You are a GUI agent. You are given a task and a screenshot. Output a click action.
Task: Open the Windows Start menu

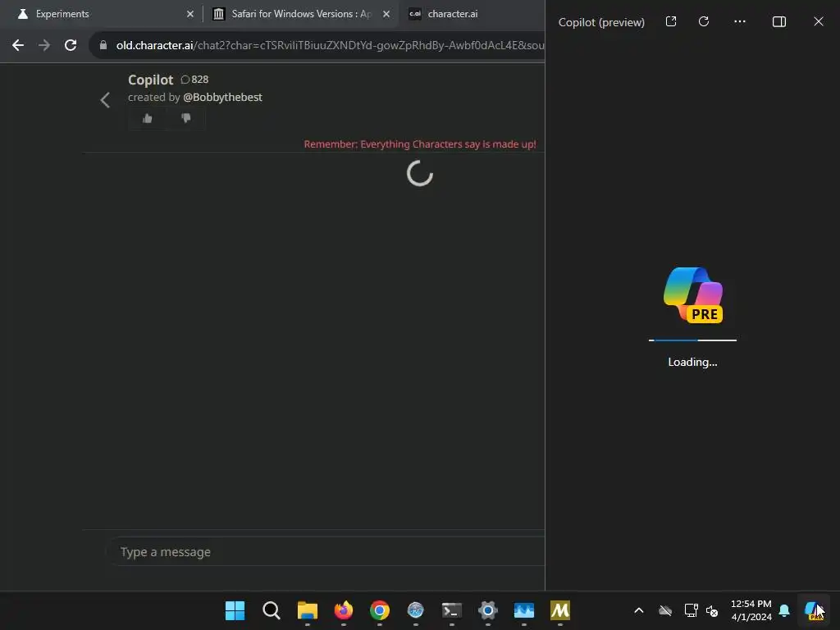[235, 610]
